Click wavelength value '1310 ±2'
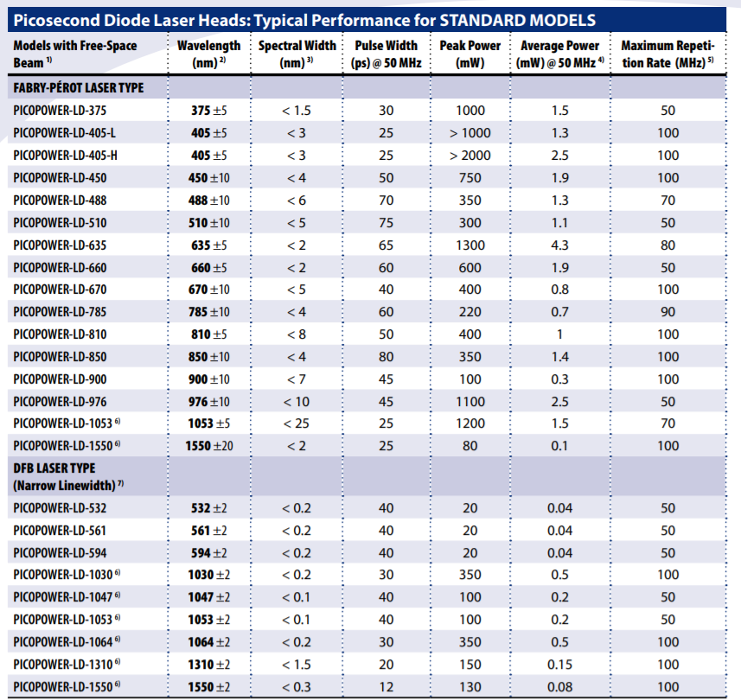 point(209,665)
